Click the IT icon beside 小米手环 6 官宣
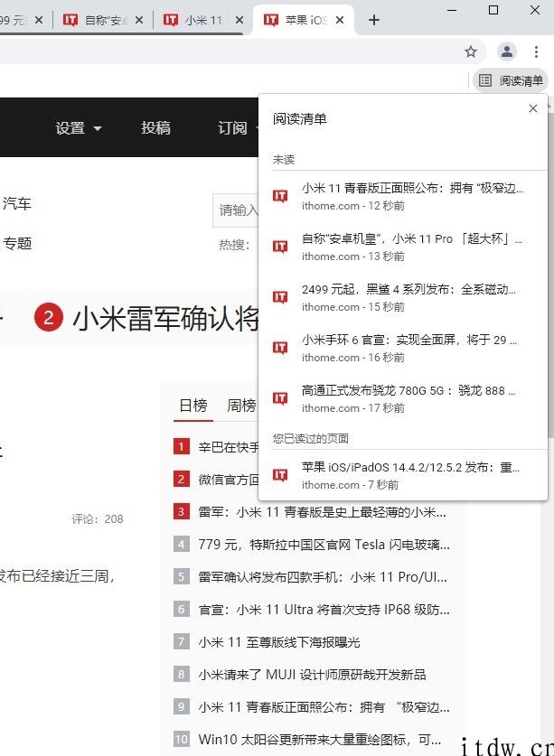The image size is (554, 756). 280,348
